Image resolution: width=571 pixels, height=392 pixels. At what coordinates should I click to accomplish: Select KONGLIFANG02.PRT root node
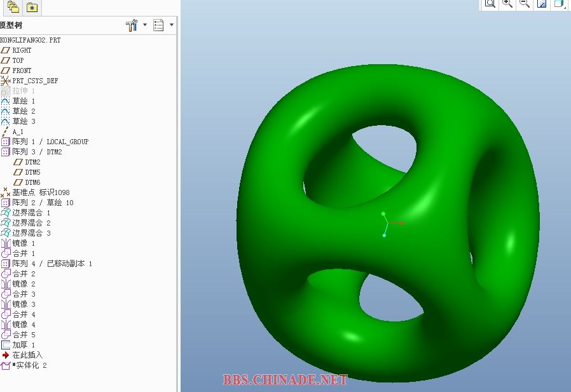[x=31, y=40]
